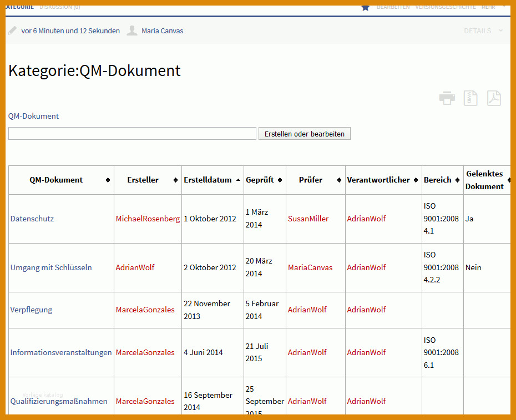The width and height of the screenshot is (516, 420).
Task: Open Maria Canvas user page
Action: [x=162, y=31]
